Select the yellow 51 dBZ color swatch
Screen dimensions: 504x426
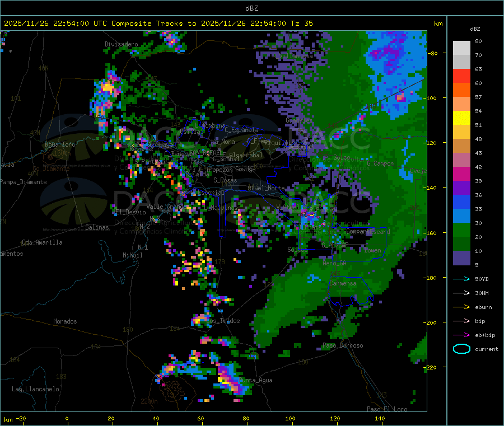click(461, 118)
